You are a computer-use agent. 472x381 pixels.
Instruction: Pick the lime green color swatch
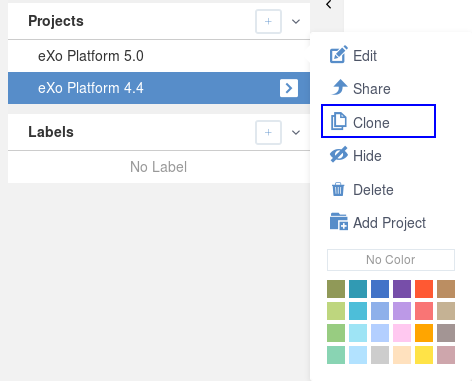(336, 311)
